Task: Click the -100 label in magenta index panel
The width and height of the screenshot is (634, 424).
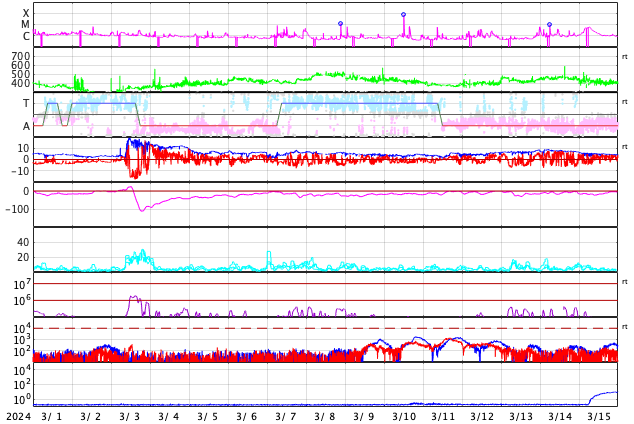Action: (17, 209)
